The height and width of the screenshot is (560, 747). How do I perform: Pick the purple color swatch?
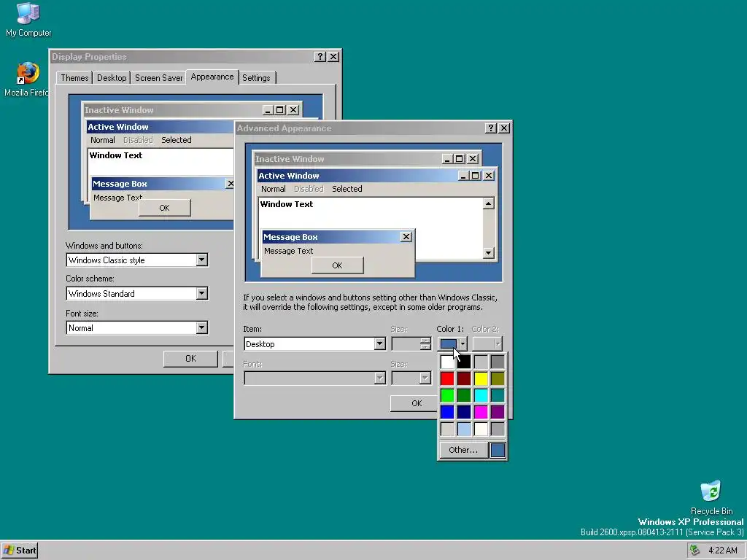(x=498, y=412)
